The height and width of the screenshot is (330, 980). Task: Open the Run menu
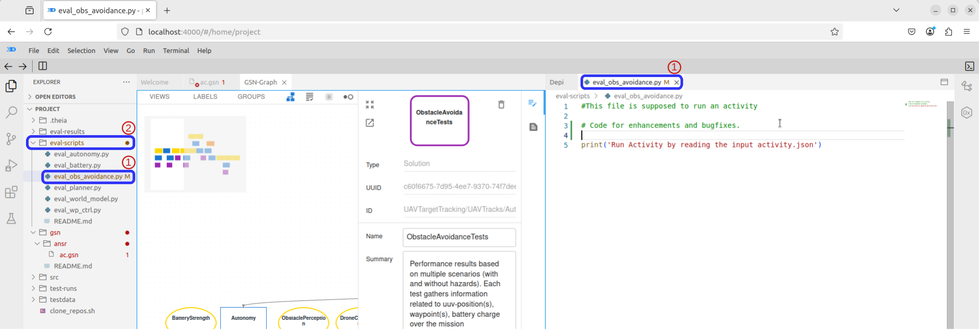point(149,50)
